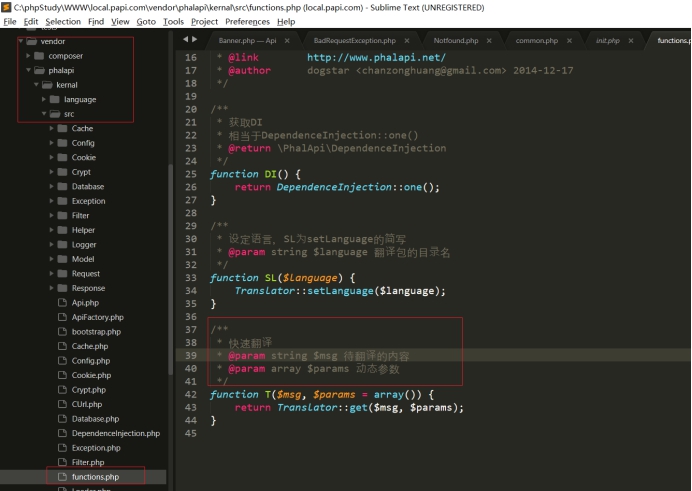Screen dimensions: 692x491
Task: Open the Project menu
Action: [204, 22]
